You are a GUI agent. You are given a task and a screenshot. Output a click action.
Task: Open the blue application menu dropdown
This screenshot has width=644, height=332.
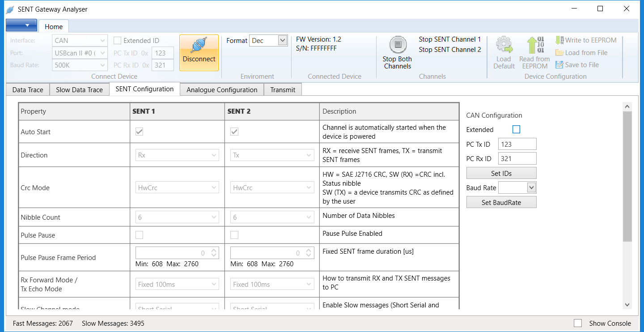21,26
